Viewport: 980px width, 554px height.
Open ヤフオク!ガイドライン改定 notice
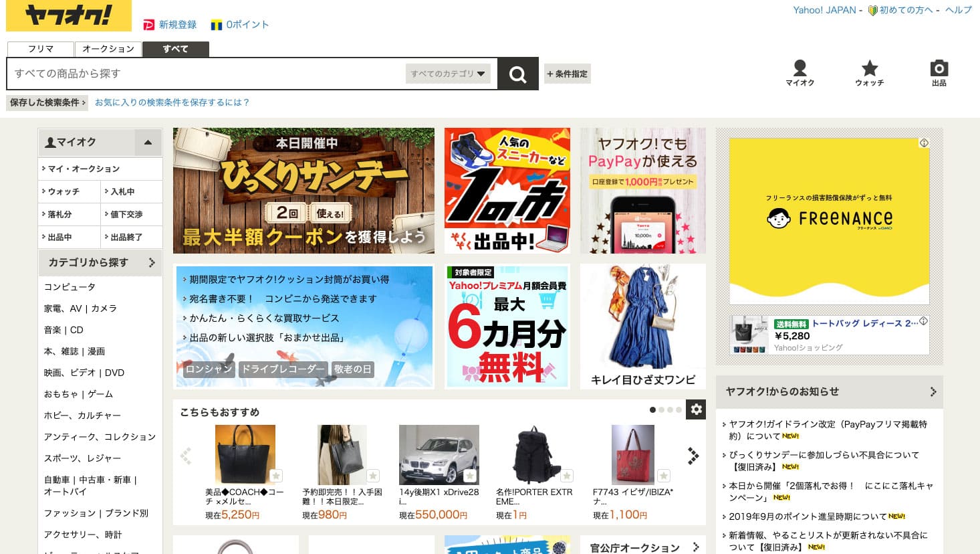pyautogui.click(x=828, y=430)
